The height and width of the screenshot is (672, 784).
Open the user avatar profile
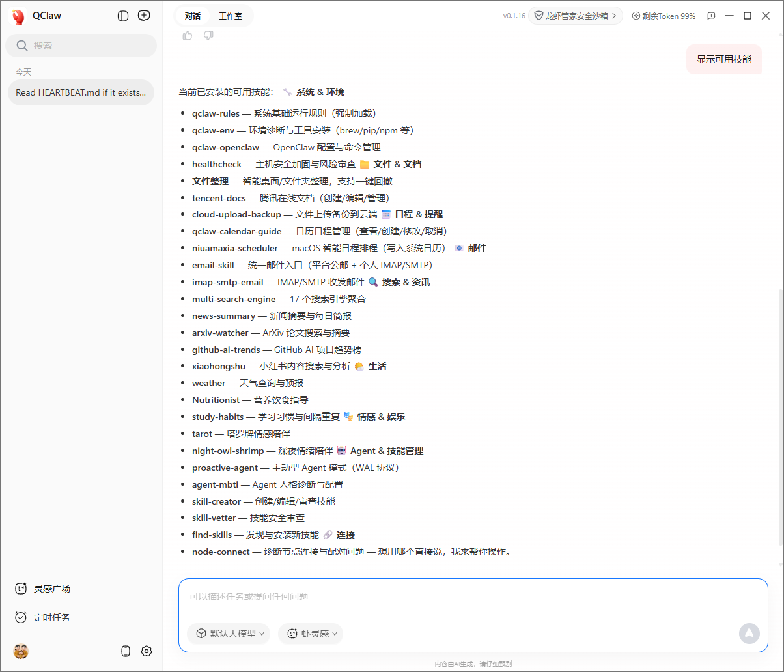(x=21, y=651)
